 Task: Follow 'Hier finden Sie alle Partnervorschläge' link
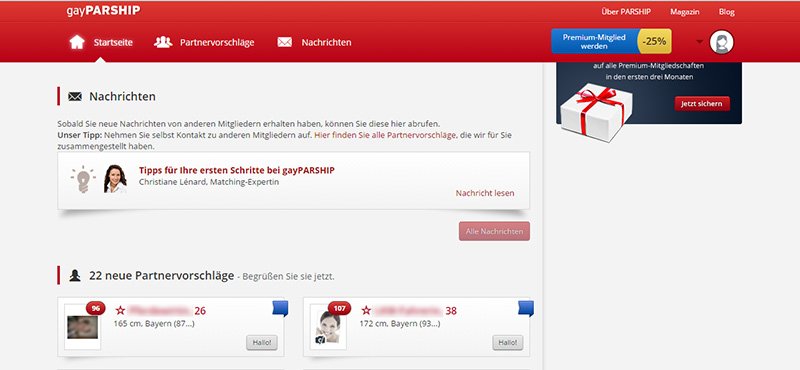[x=385, y=135]
